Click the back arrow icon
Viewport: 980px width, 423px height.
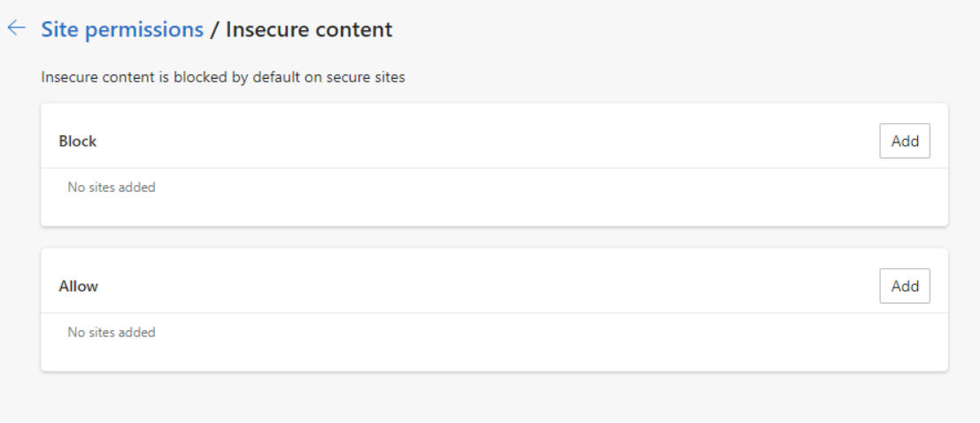(16, 28)
